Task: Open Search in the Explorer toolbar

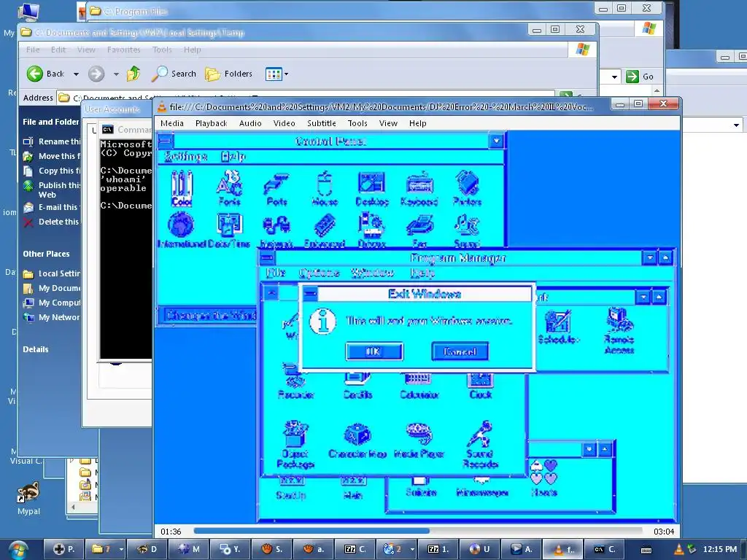Action: tap(174, 74)
